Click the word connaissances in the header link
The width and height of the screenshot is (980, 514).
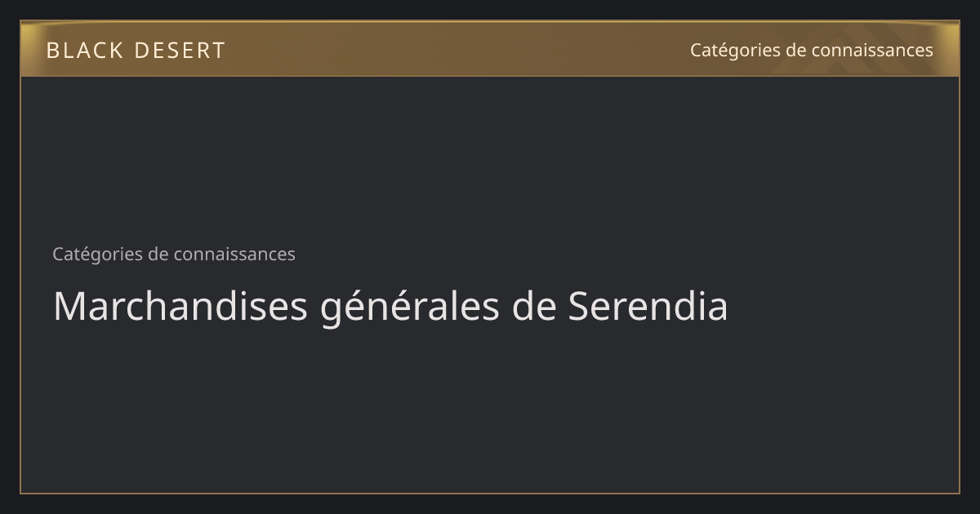(871, 51)
